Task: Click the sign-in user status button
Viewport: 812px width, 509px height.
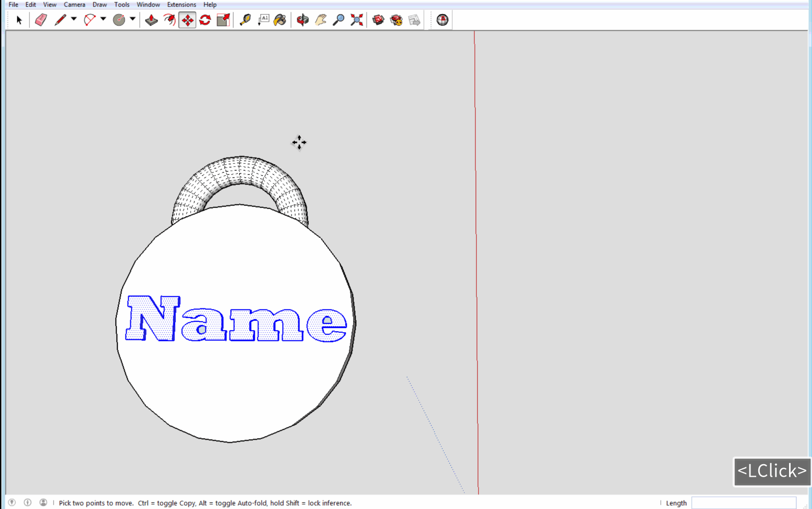Action: coord(43,503)
